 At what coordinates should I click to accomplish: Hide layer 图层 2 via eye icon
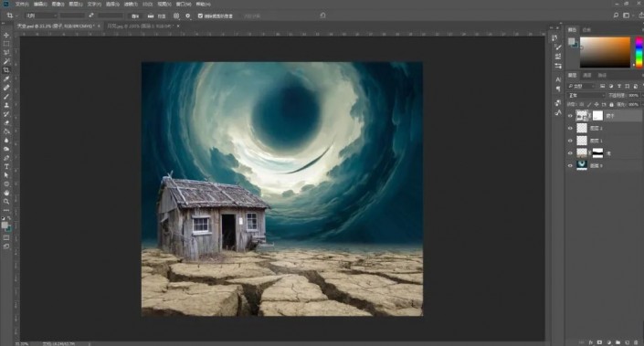point(570,129)
